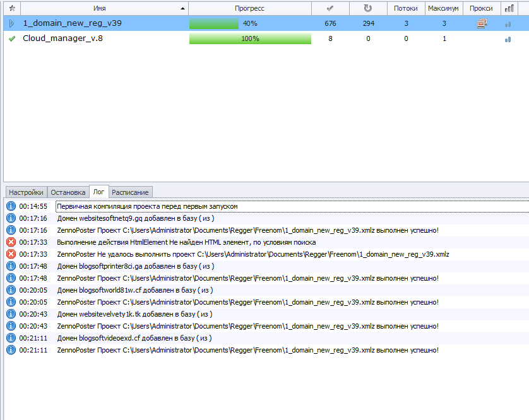Click the checkmark successes column header

330,8
